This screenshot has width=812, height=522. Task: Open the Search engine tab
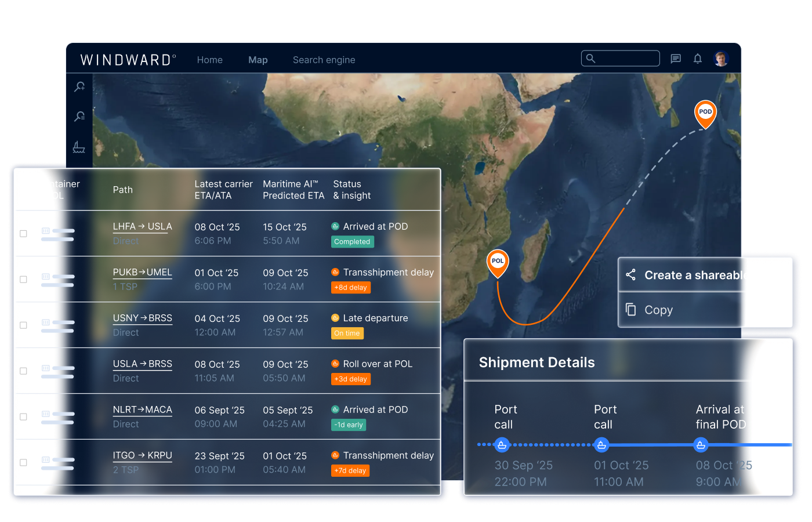[324, 60]
